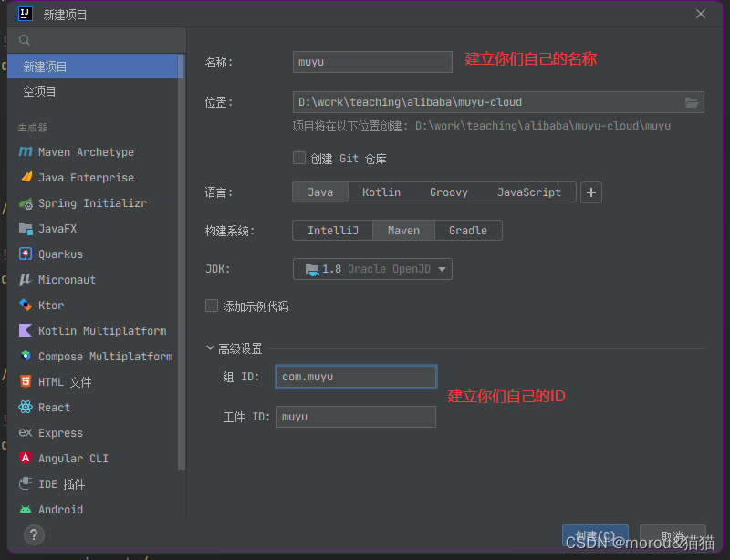Add another language with the plus button
Screen dimensions: 730x560
coord(591,192)
